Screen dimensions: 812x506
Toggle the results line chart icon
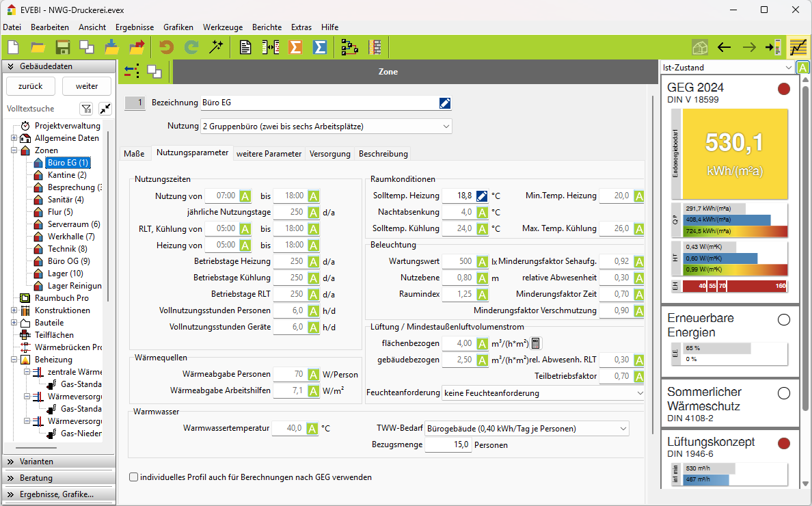(798, 47)
